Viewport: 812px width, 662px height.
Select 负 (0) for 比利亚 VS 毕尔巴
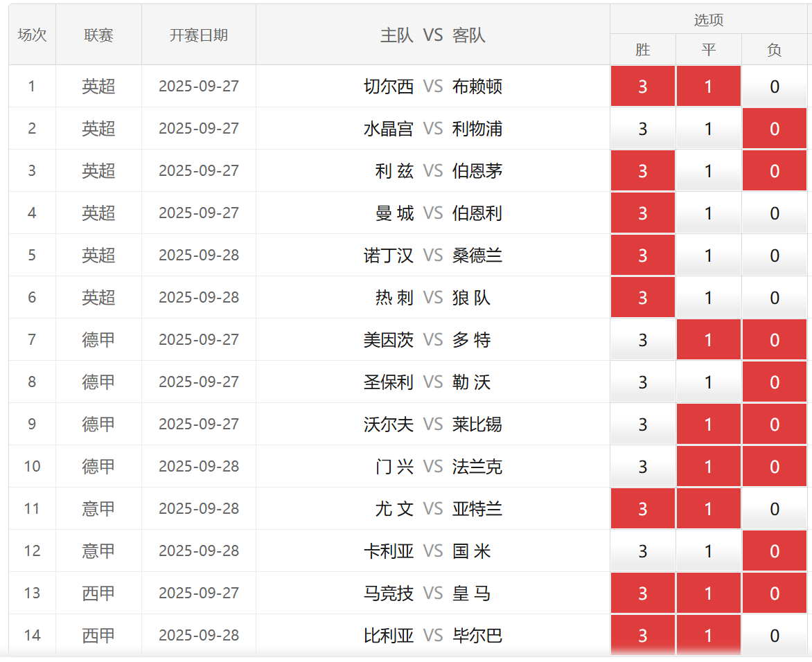pyautogui.click(x=775, y=636)
